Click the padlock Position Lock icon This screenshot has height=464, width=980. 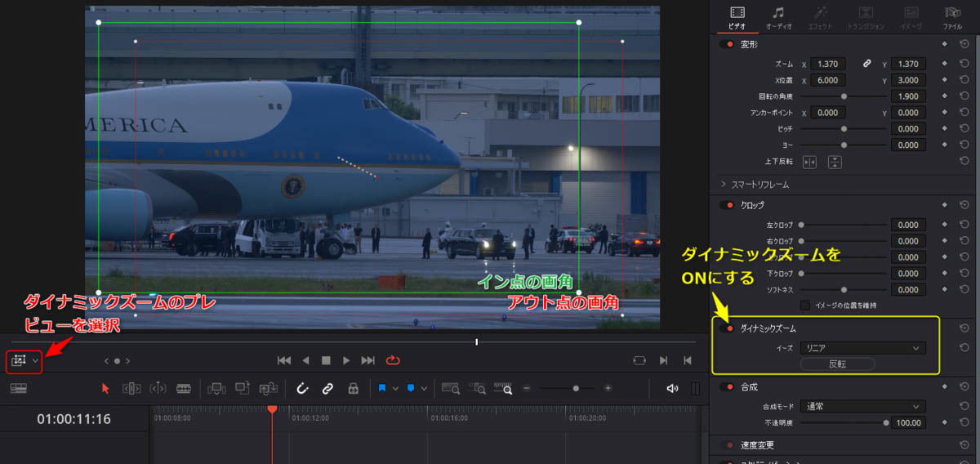click(353, 389)
